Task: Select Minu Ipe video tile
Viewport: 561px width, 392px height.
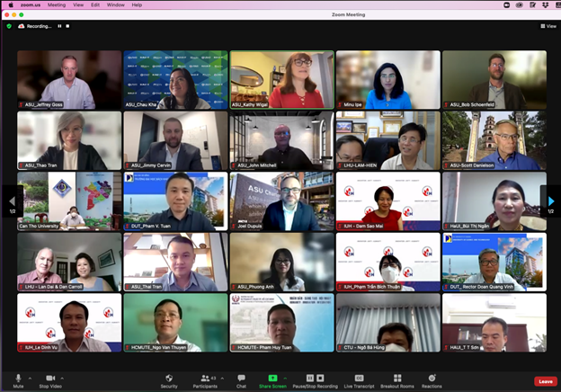Action: click(388, 80)
